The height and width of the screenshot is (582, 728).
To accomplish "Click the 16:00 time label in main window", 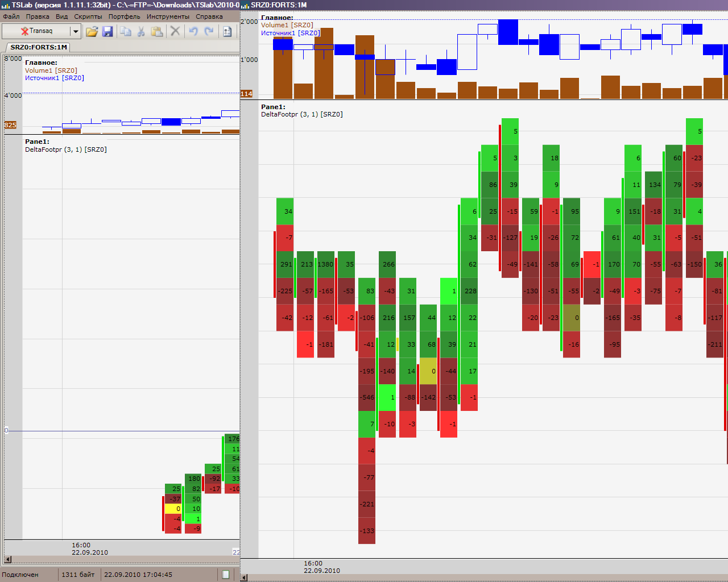I will (x=81, y=545).
